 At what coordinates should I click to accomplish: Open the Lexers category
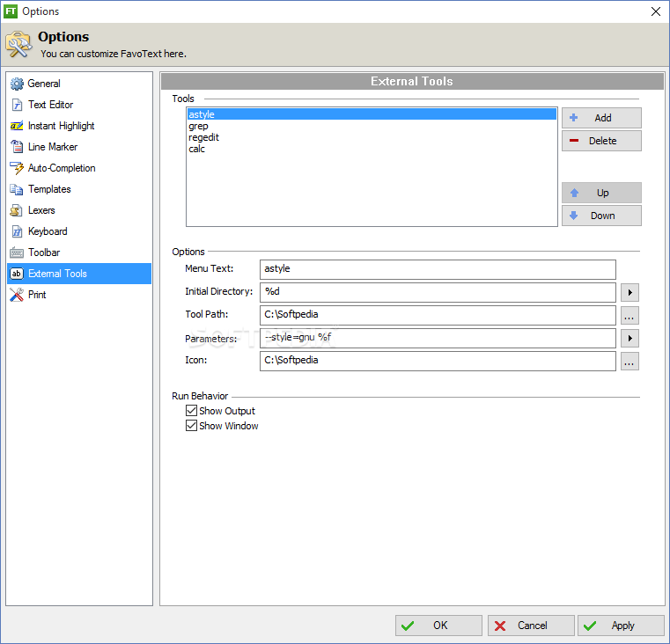(x=79, y=210)
